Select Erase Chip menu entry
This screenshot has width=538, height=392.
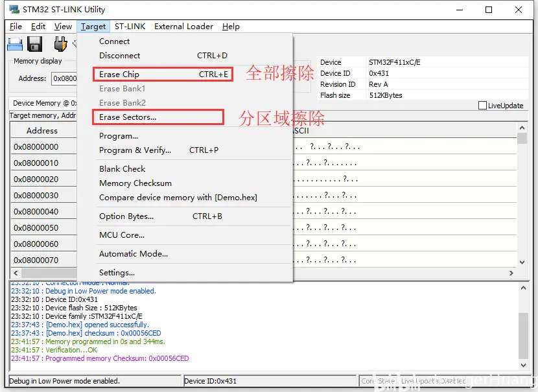[163, 74]
